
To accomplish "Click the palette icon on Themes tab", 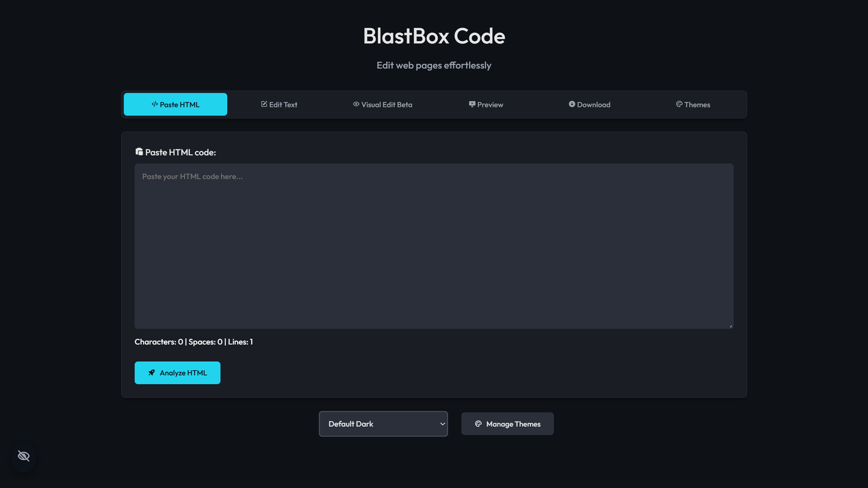I will point(679,104).
